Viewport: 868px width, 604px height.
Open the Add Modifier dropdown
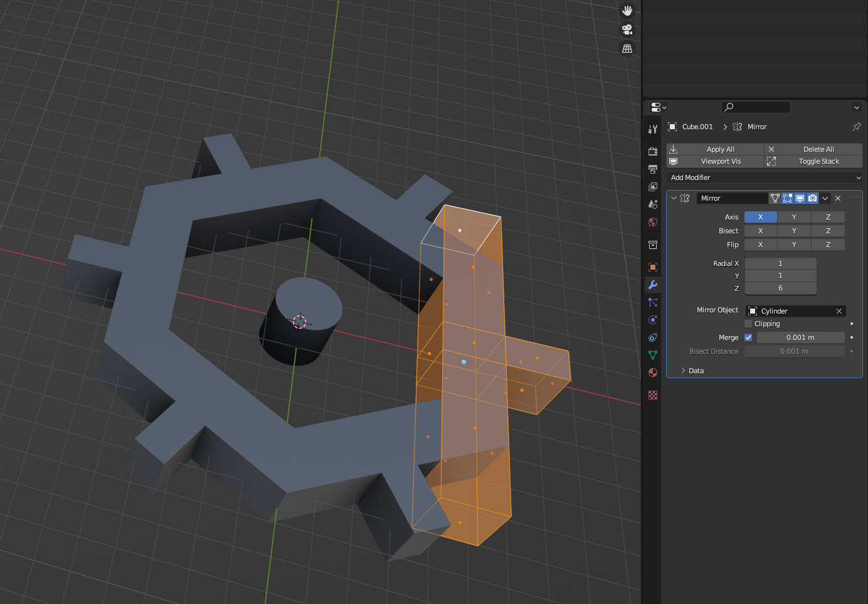pos(765,177)
